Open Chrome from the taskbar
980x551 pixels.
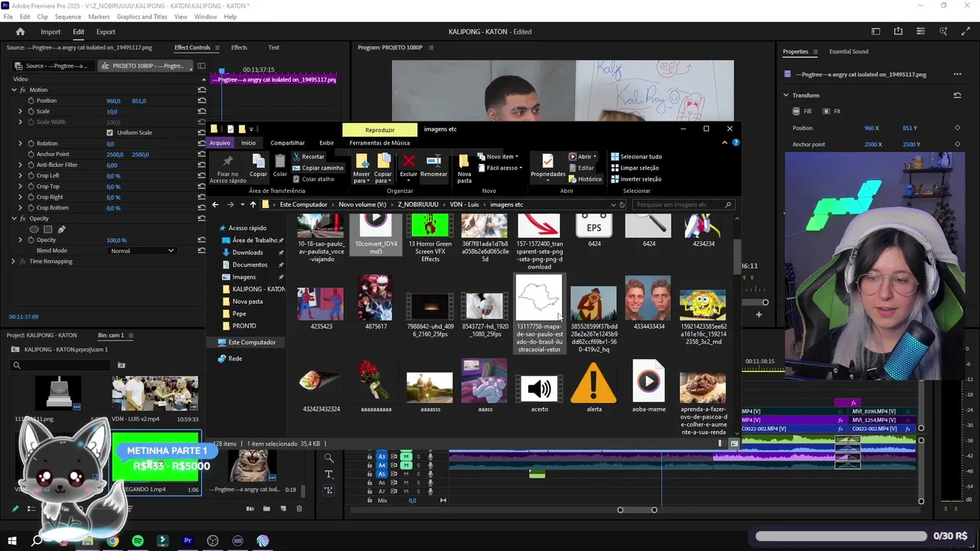pos(113,540)
